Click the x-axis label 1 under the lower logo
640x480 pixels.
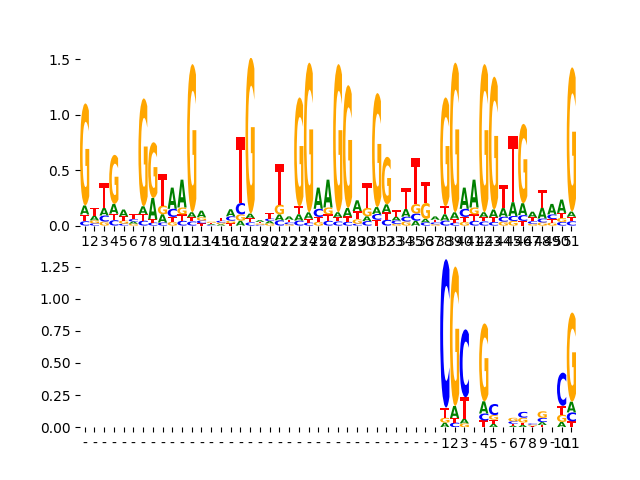click(x=445, y=443)
